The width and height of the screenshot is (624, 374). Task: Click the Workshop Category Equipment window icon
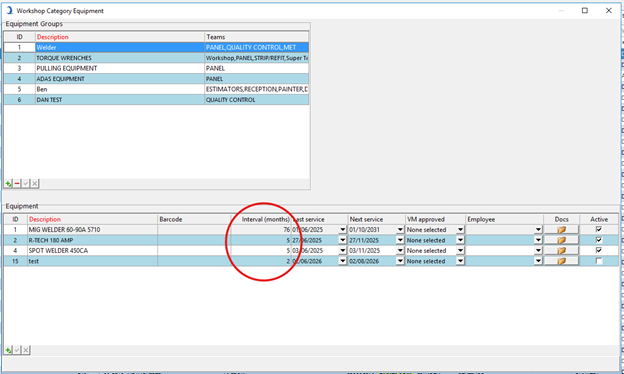(10, 10)
